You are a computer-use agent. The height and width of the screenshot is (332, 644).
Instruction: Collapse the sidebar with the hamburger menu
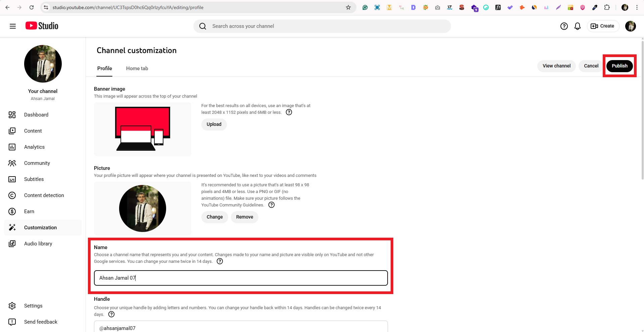13,26
